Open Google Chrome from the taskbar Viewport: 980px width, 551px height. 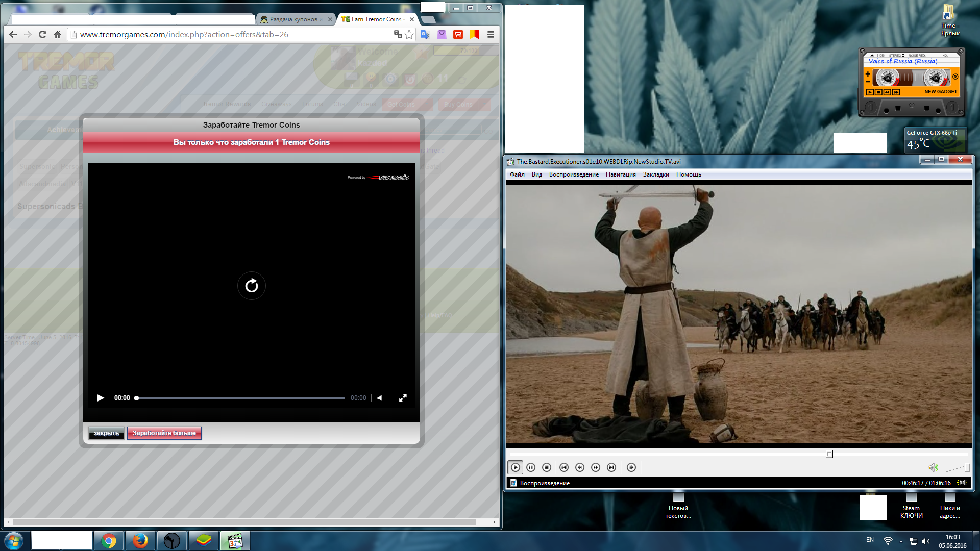pyautogui.click(x=108, y=541)
